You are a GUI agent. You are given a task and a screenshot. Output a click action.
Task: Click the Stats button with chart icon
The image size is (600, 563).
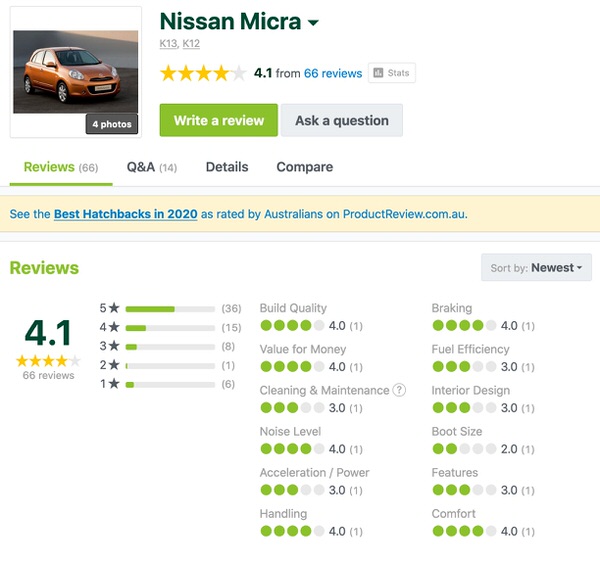pos(392,73)
